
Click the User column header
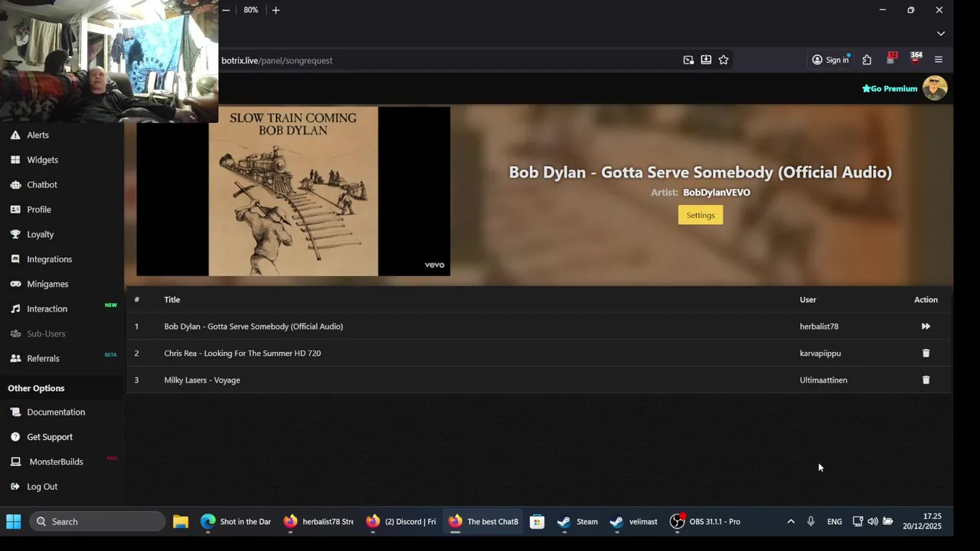point(808,300)
